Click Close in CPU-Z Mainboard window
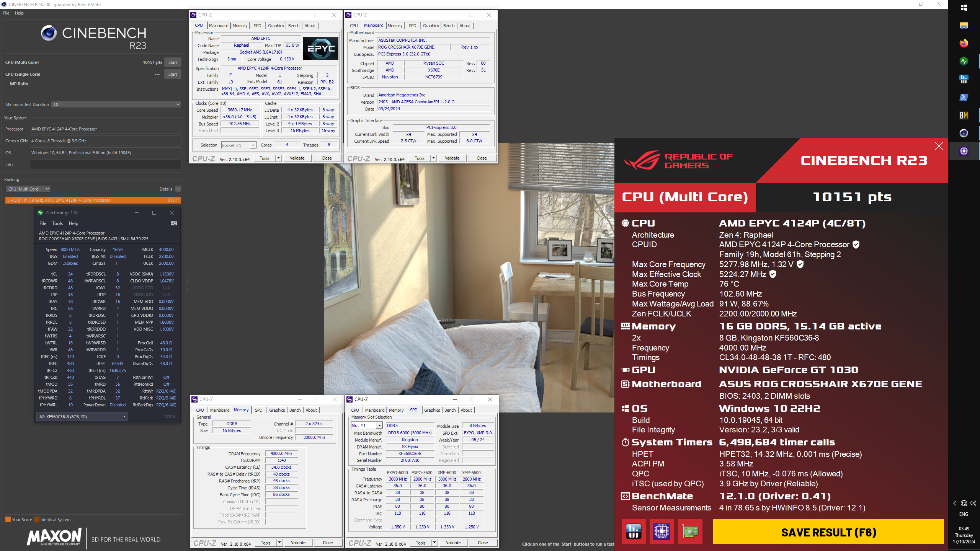Viewport: 980px width, 551px height. tap(482, 158)
